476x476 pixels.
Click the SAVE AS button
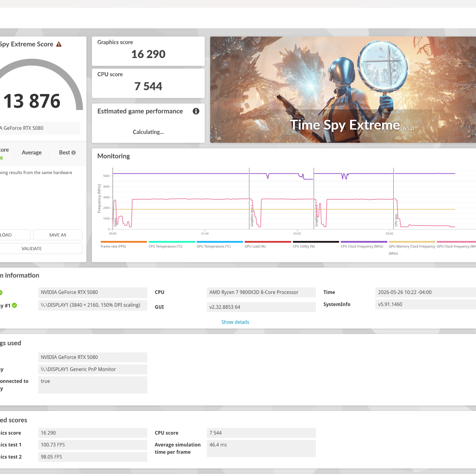coord(58,235)
